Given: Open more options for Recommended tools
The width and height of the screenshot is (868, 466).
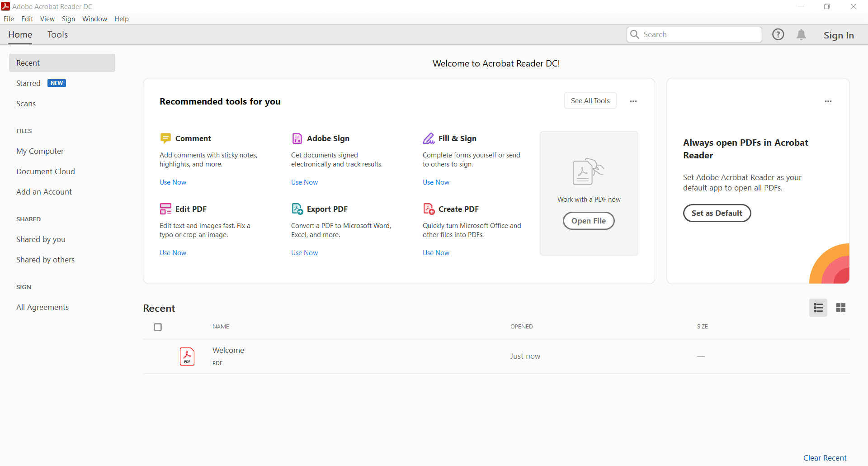Looking at the screenshot, I should pyautogui.click(x=633, y=101).
